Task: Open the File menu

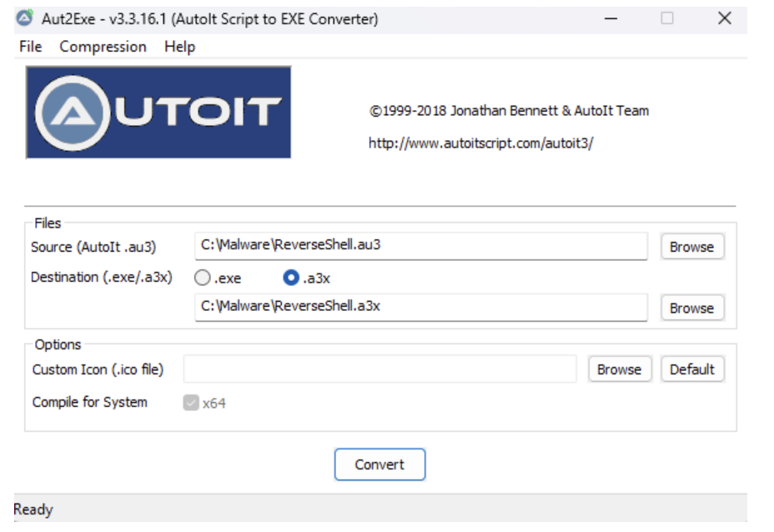Action: tap(31, 47)
